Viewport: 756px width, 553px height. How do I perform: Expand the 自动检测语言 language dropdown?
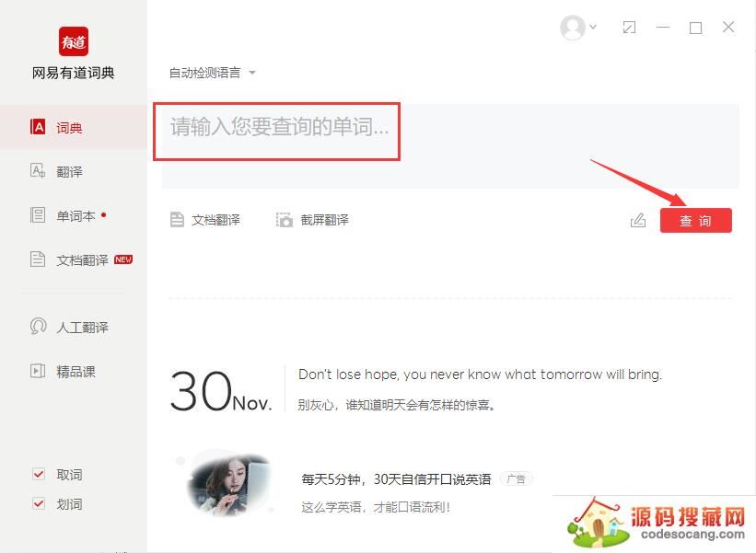click(212, 73)
